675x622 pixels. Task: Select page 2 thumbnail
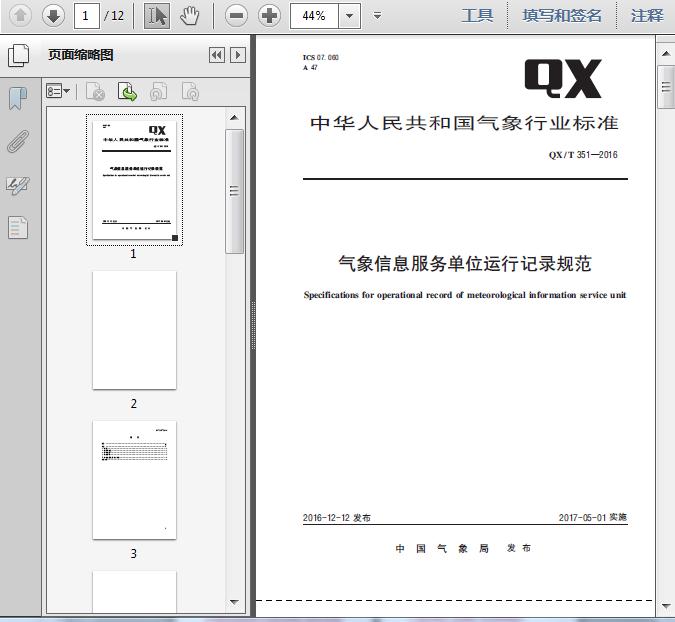click(134, 330)
